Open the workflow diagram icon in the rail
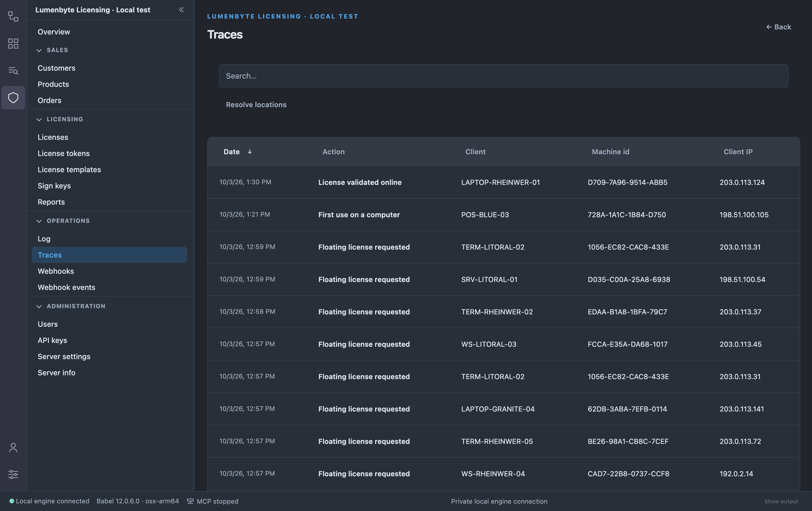812x511 pixels. click(13, 16)
